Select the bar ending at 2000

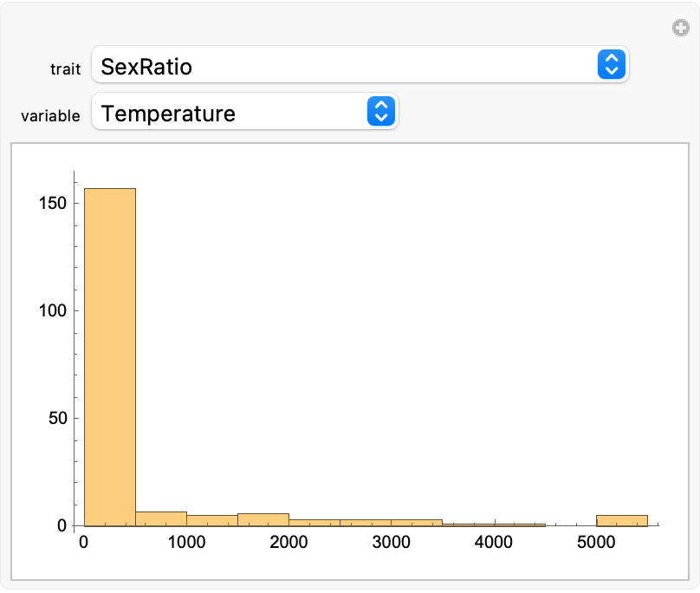pos(263,519)
